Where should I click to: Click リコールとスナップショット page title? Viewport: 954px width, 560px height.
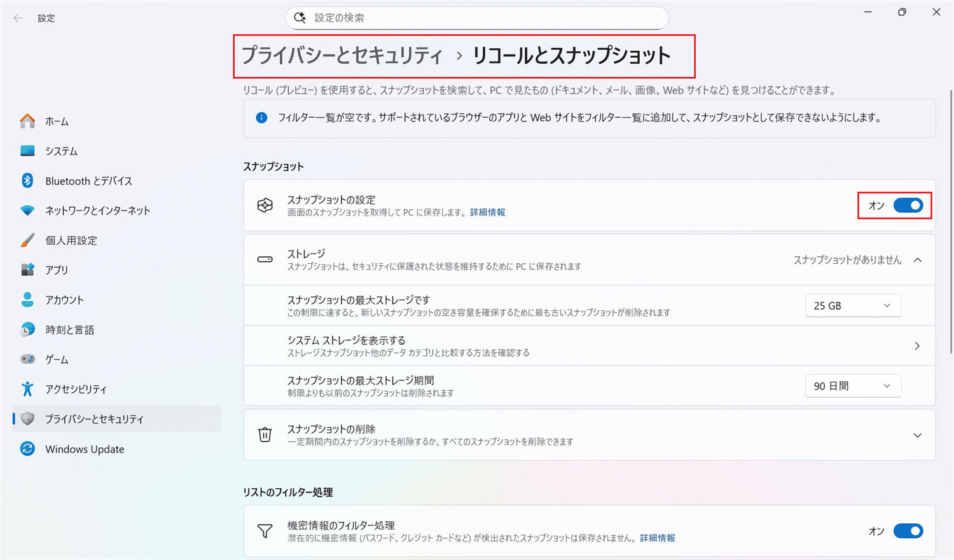(571, 56)
